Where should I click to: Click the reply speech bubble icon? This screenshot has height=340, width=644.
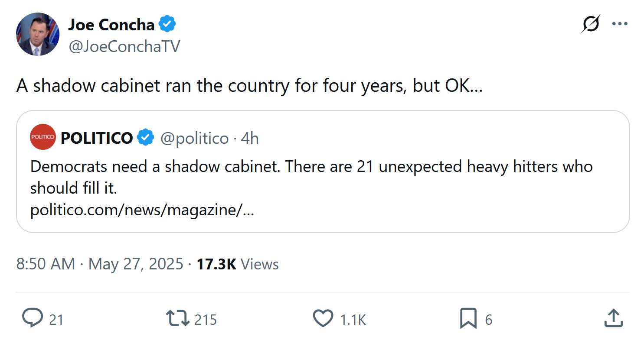click(33, 318)
